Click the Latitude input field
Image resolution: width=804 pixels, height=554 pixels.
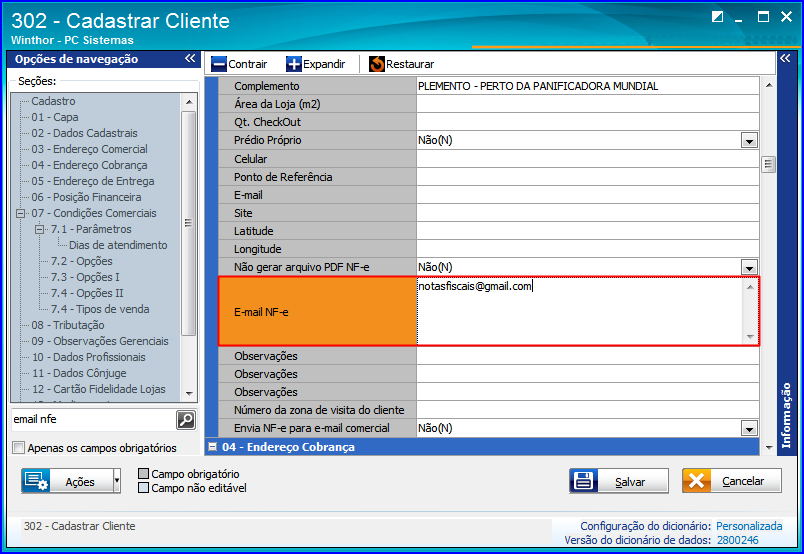tap(588, 231)
